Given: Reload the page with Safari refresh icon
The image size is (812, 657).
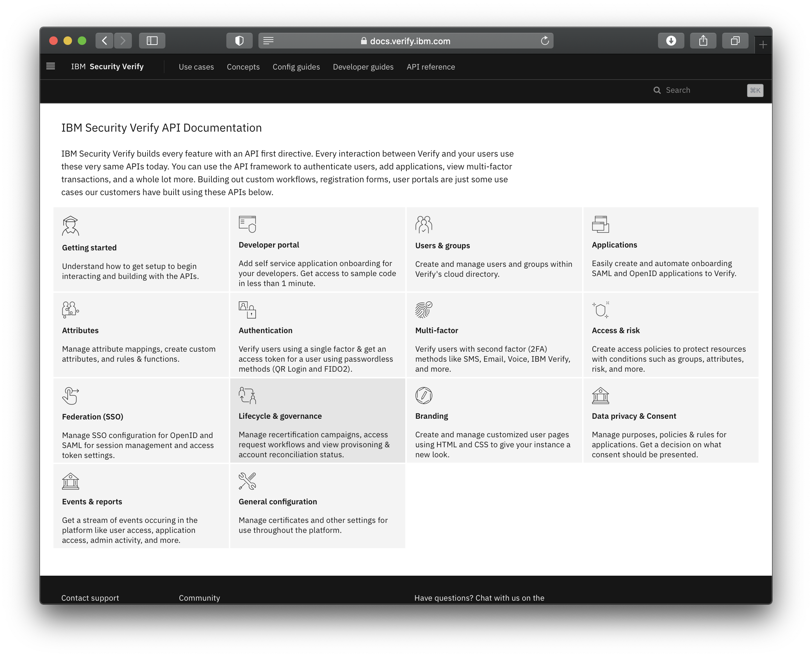Looking at the screenshot, I should tap(545, 41).
